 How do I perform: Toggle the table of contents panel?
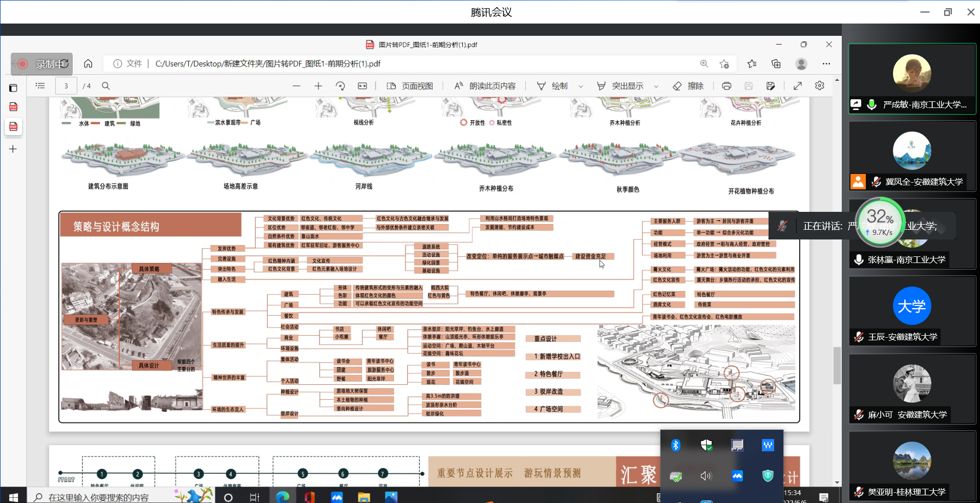40,86
